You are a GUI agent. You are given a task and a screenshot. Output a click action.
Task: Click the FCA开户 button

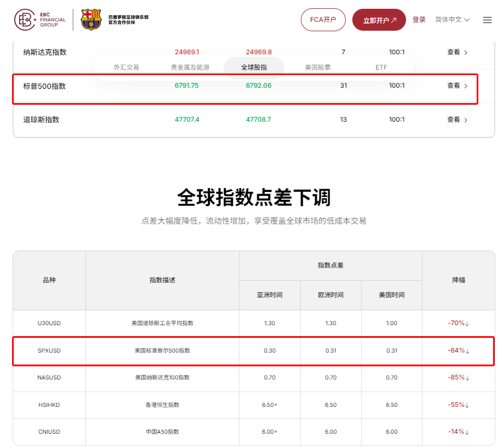pyautogui.click(x=323, y=19)
